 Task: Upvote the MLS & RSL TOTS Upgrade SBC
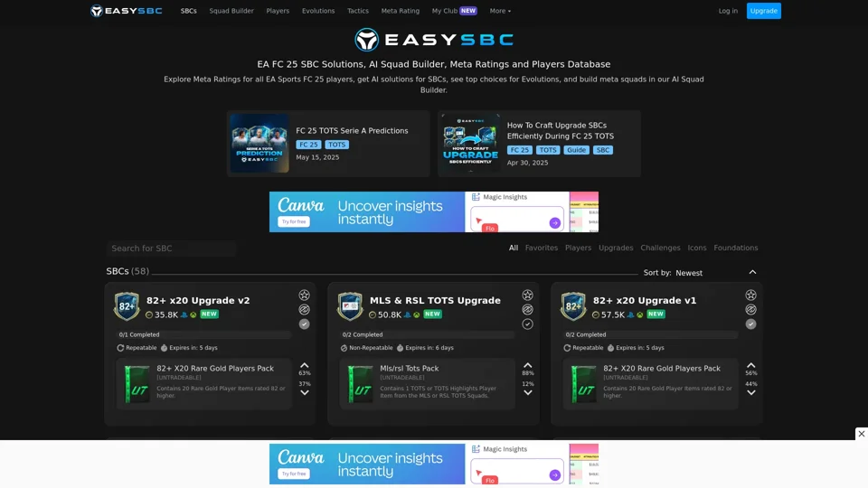(x=527, y=366)
